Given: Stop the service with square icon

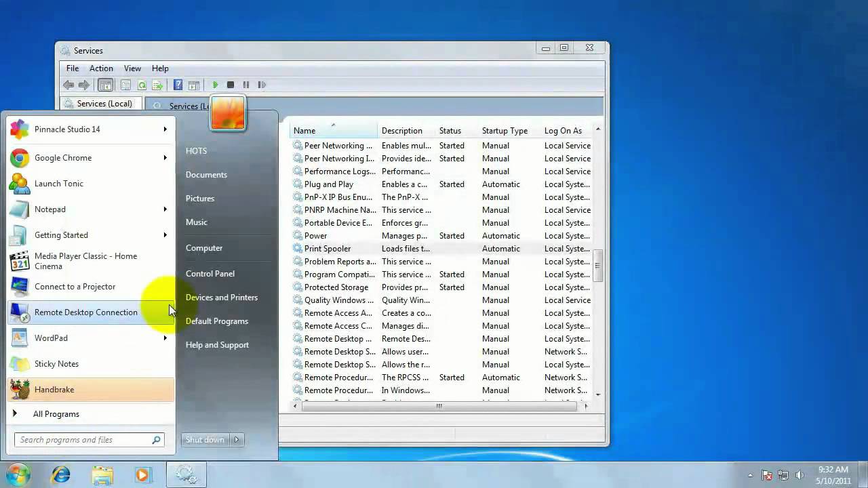Looking at the screenshot, I should [x=231, y=85].
